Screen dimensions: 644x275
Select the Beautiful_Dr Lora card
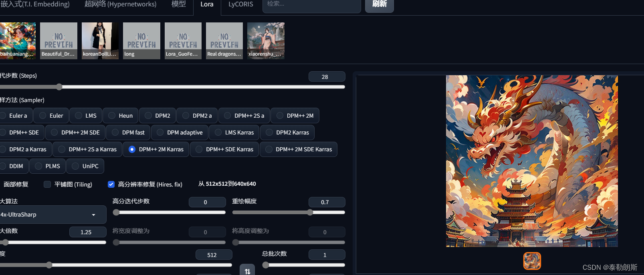[x=59, y=41]
